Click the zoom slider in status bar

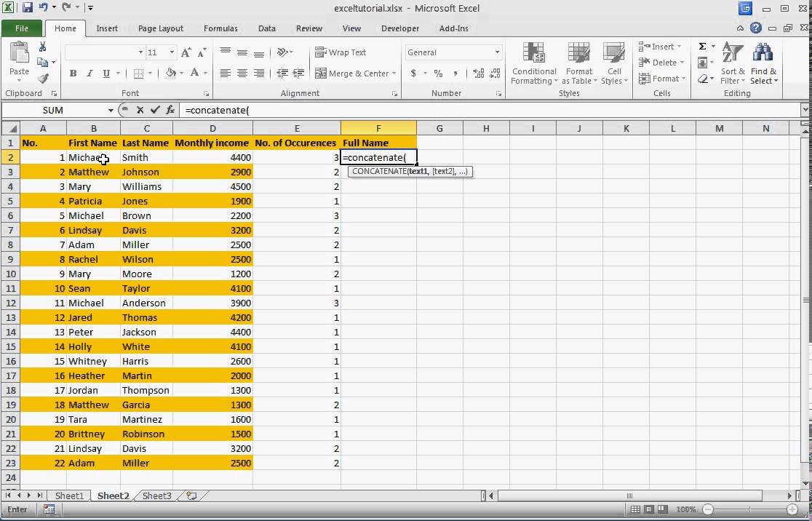749,509
